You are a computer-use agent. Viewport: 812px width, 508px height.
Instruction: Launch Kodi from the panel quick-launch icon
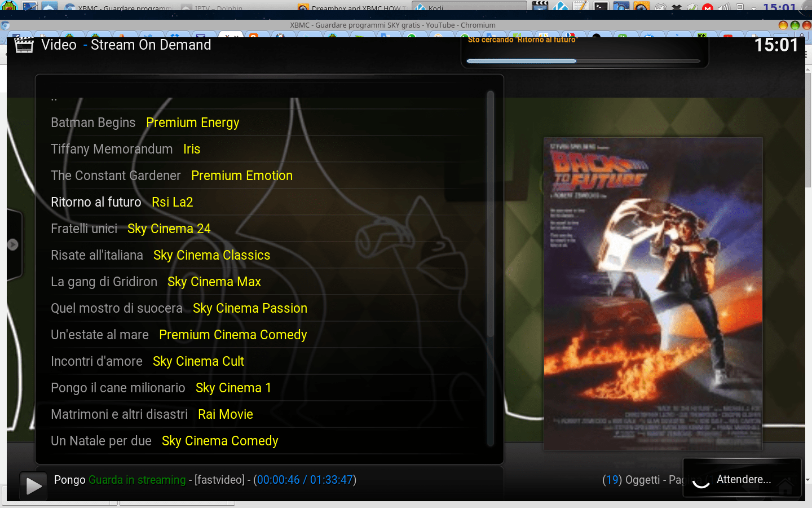point(560,6)
